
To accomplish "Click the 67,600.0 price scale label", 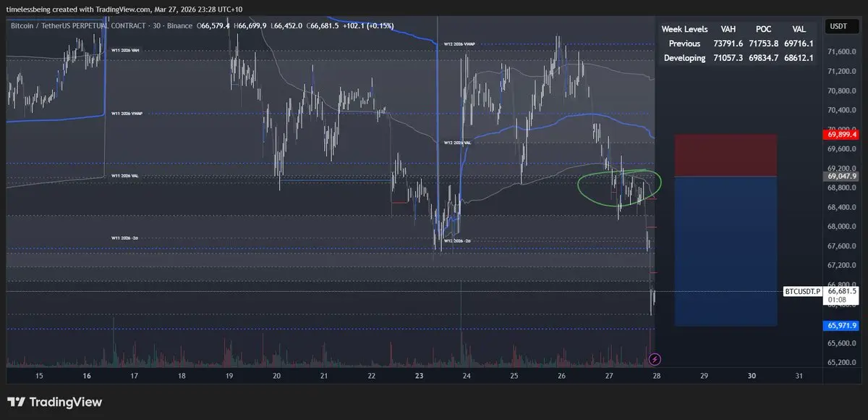I will (843, 246).
